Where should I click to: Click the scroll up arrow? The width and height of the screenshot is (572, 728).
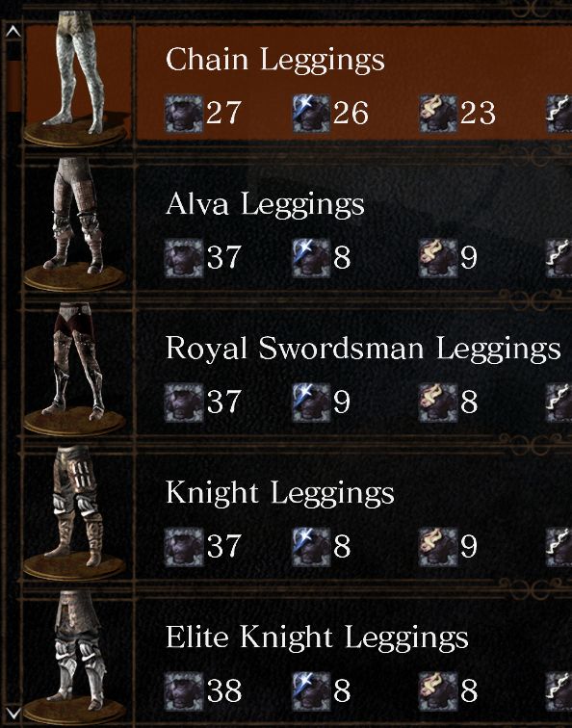[13, 31]
